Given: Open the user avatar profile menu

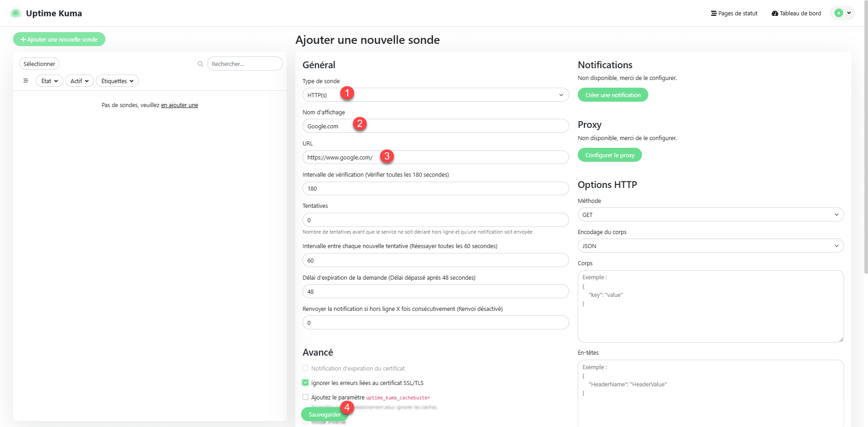Looking at the screenshot, I should (842, 13).
